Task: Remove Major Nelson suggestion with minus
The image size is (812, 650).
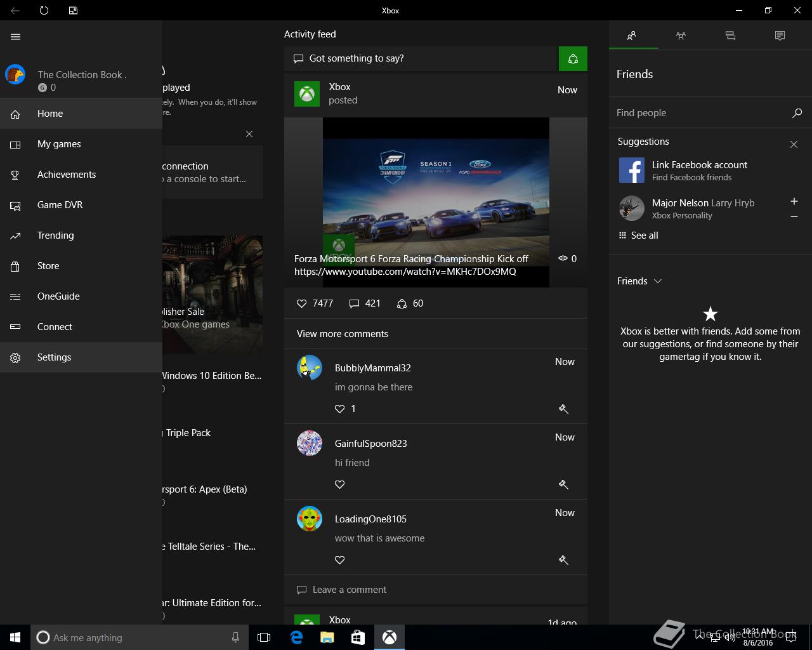Action: (x=794, y=216)
